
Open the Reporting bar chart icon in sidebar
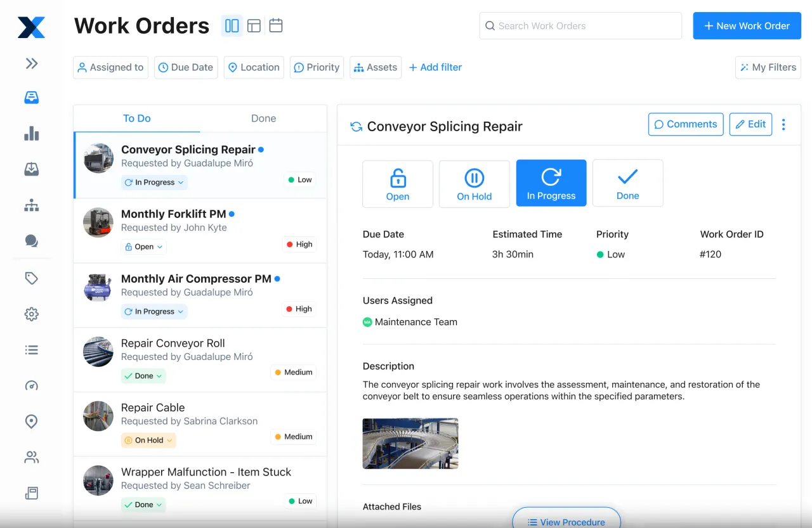pyautogui.click(x=31, y=133)
